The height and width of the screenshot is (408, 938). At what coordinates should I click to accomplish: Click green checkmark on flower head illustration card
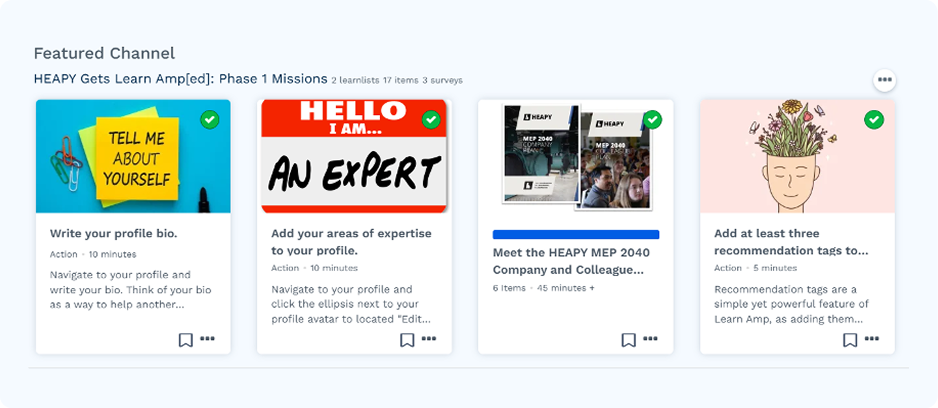[874, 120]
